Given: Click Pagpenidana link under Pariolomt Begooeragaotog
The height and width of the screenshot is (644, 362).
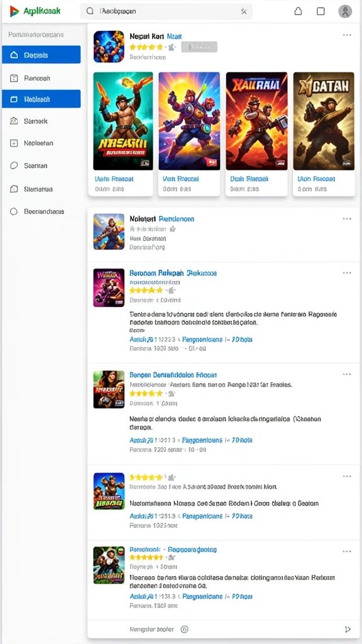Looking at the screenshot, I should 202,596.
